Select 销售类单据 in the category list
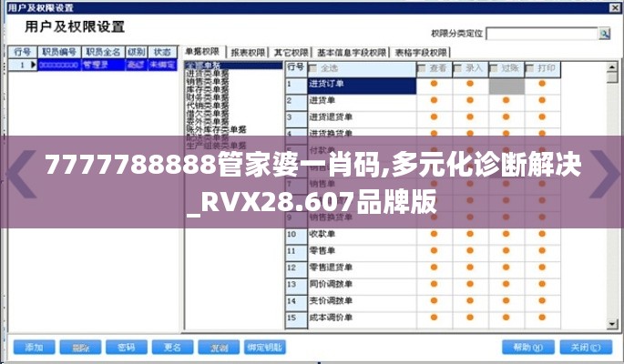The height and width of the screenshot is (364, 624). 208,82
